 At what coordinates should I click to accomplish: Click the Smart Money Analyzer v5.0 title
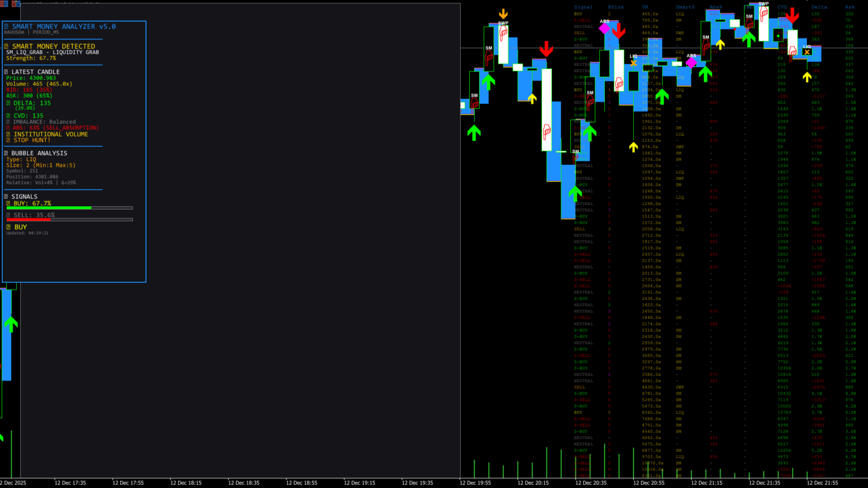[64, 27]
